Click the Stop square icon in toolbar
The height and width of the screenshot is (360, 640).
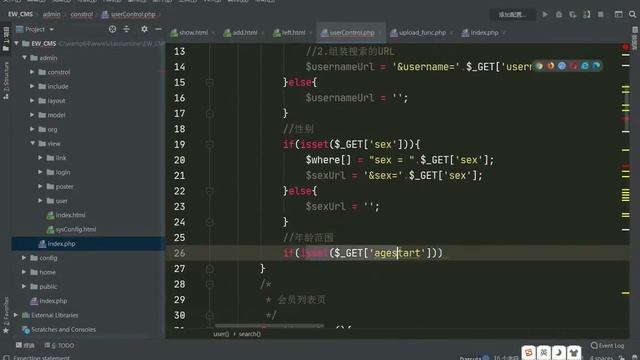[x=600, y=14]
